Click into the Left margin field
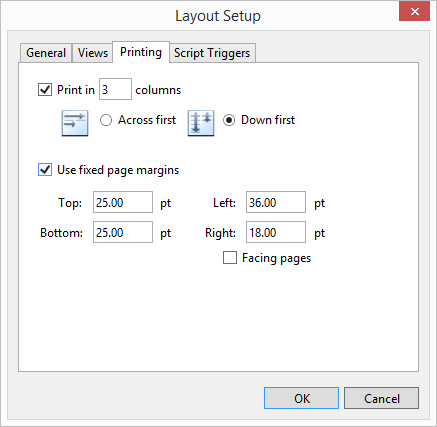Image resolution: width=437 pixels, height=427 pixels. tap(276, 202)
